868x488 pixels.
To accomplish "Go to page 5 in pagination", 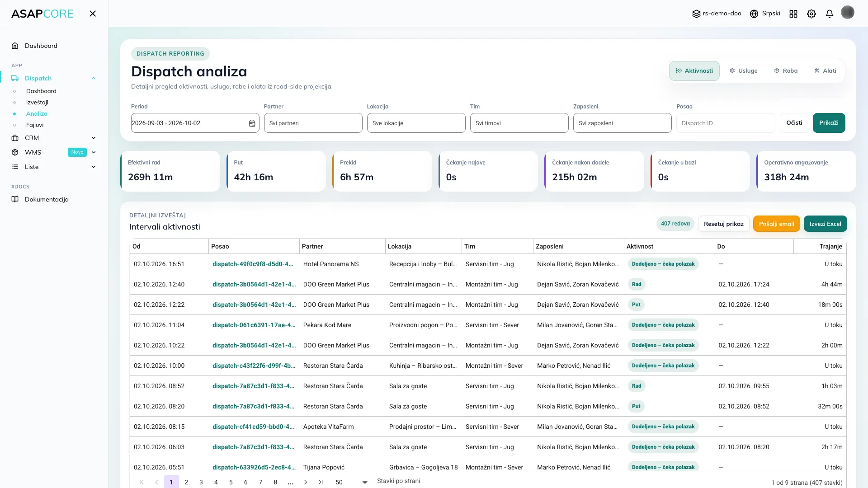I will 231,482.
